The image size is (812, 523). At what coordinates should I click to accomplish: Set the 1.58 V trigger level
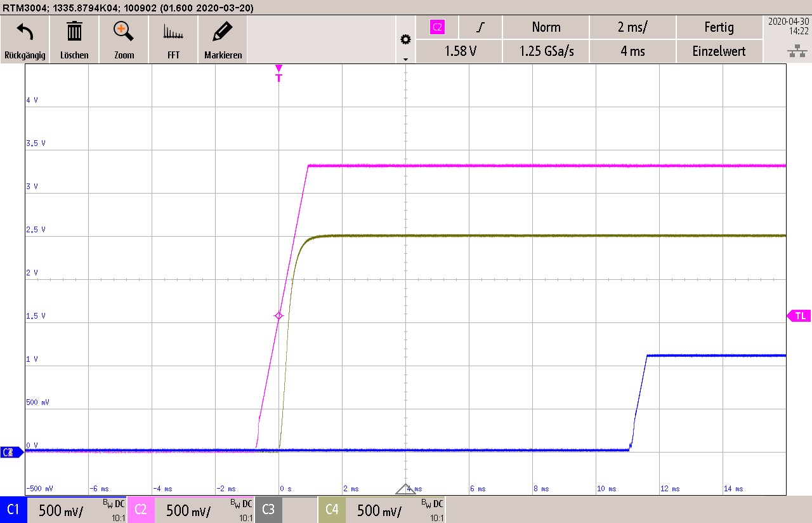(x=461, y=51)
